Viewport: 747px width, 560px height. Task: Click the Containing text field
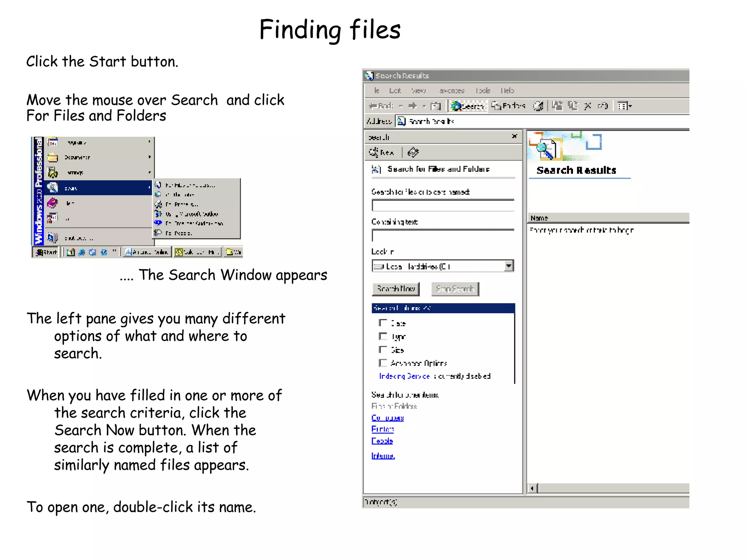coord(443,235)
